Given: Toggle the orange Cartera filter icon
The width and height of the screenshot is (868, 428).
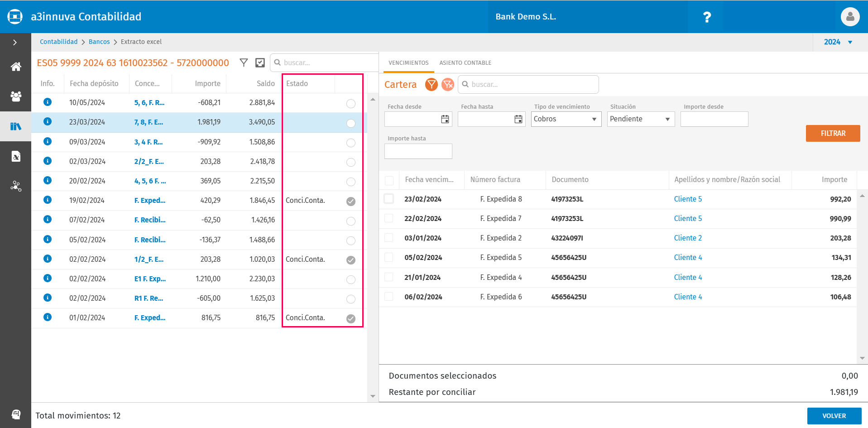Looking at the screenshot, I should click(x=432, y=84).
